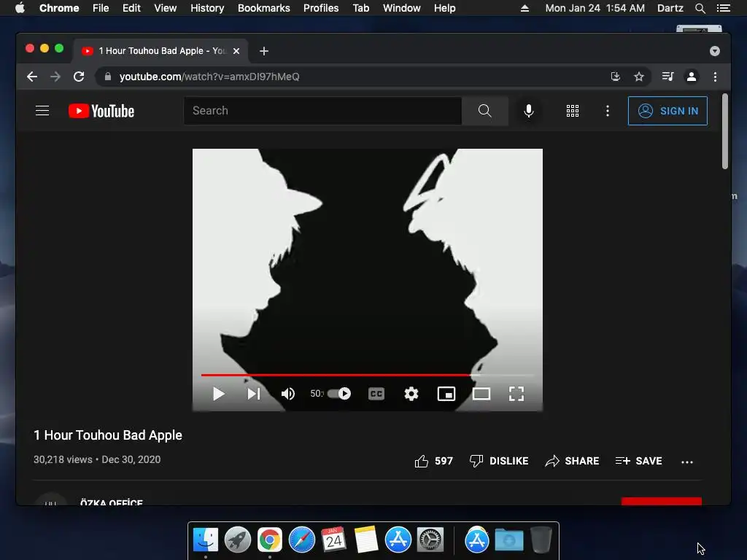Open YouTube settings three-dot menu

[x=608, y=111]
